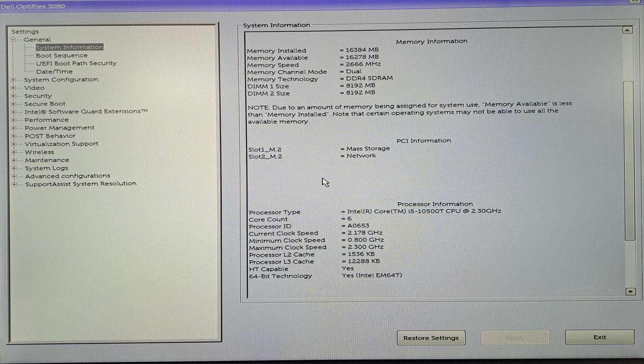Screen dimensions: 644x364
Task: Select Advanced configurations label
Action: click(68, 176)
